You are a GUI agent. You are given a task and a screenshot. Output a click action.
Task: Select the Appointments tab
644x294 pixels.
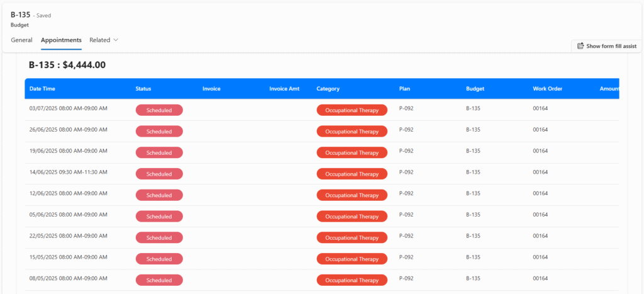(x=61, y=40)
